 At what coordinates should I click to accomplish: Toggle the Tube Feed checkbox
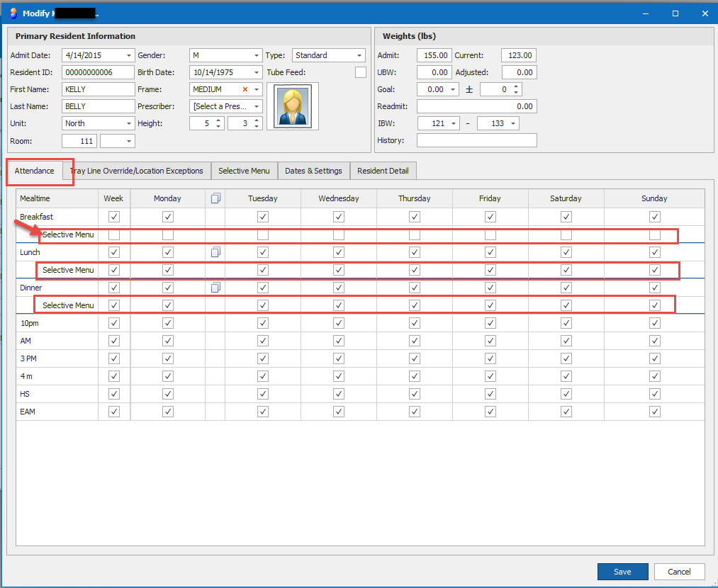361,72
